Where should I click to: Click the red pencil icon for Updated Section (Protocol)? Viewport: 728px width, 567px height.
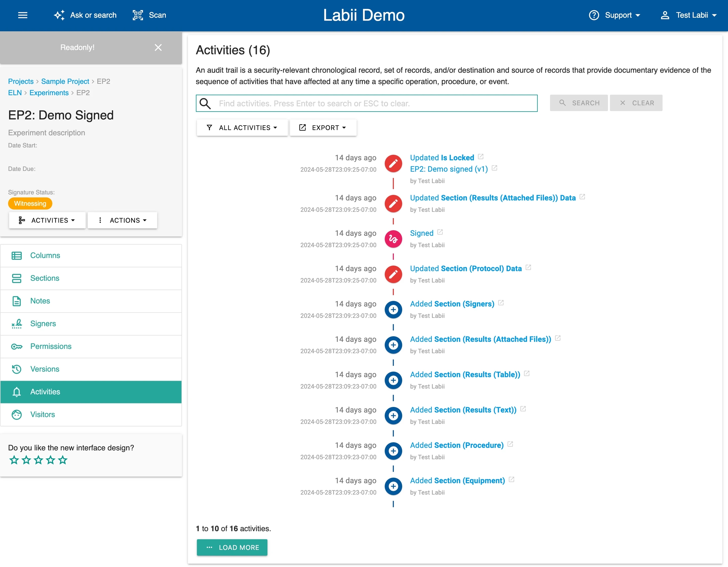[393, 274]
